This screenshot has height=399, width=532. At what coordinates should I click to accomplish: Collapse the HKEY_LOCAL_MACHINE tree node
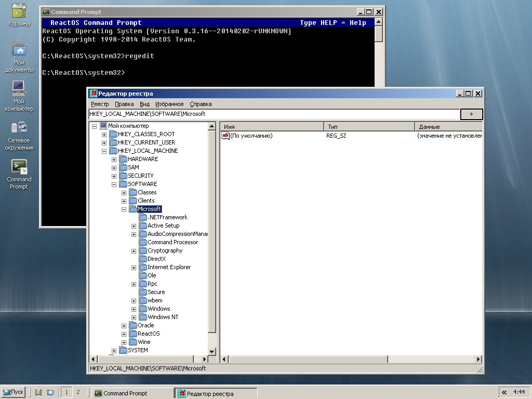pos(104,151)
